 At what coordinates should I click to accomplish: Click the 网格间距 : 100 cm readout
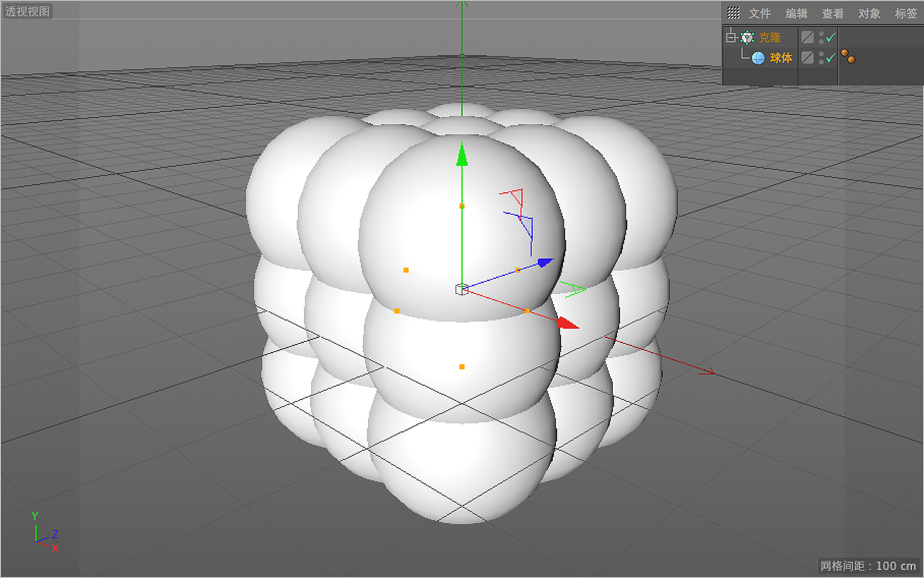869,566
